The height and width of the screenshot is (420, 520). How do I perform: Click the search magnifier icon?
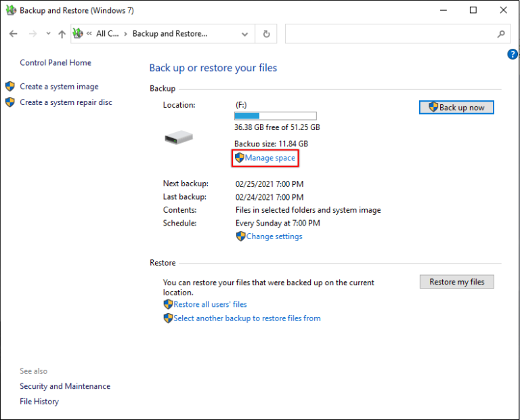(501, 34)
